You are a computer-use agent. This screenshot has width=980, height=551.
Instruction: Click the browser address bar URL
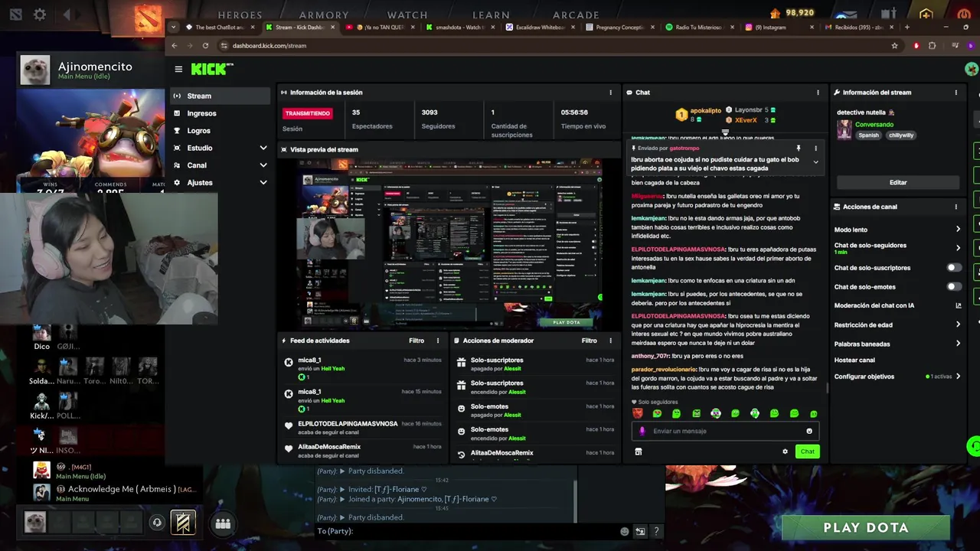tap(269, 46)
